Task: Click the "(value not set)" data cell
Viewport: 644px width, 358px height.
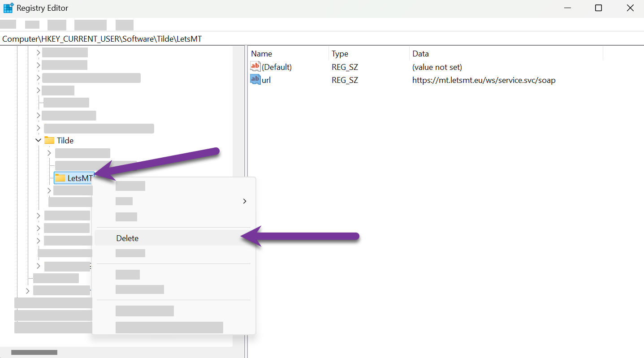Action: (437, 67)
